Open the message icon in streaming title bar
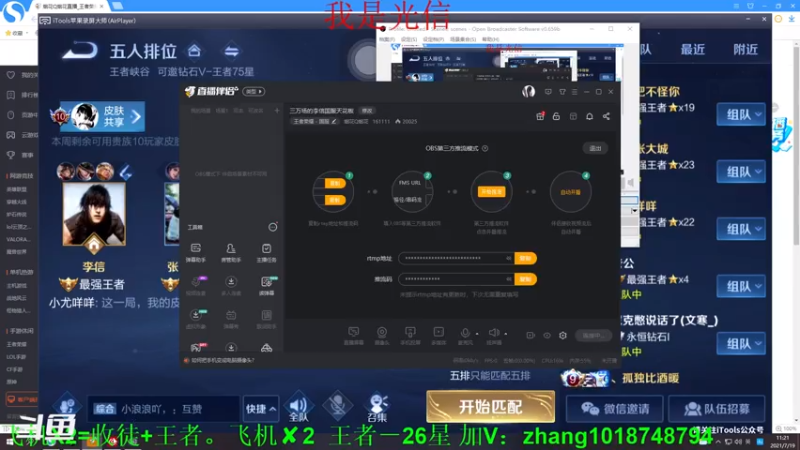The width and height of the screenshot is (800, 450). coord(548,92)
